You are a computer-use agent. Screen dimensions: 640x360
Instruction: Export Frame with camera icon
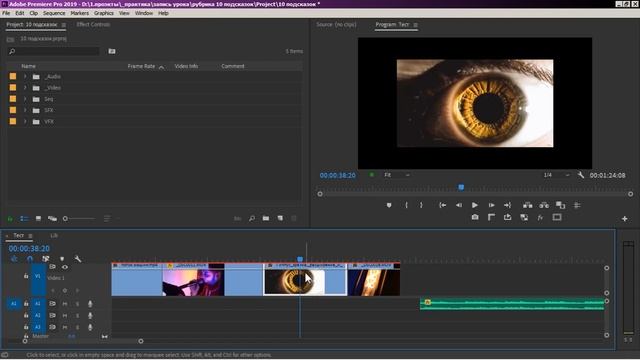(475, 218)
